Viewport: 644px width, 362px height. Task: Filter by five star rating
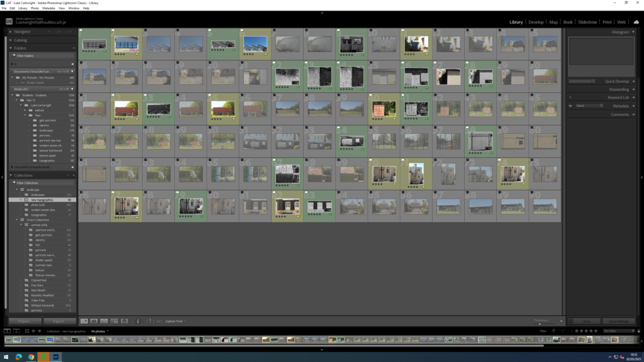(596, 331)
